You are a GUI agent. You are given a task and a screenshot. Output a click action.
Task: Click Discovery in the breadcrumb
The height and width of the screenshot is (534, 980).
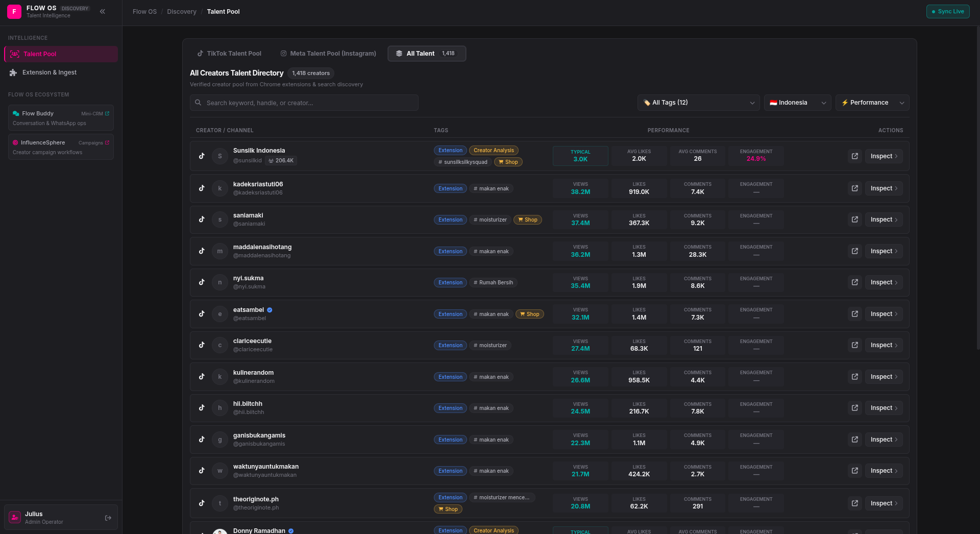182,11
